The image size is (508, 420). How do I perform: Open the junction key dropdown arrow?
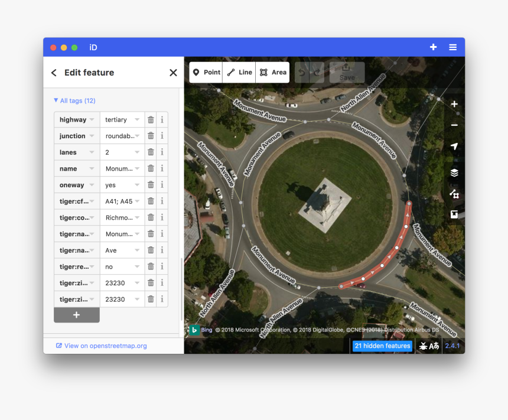click(92, 136)
